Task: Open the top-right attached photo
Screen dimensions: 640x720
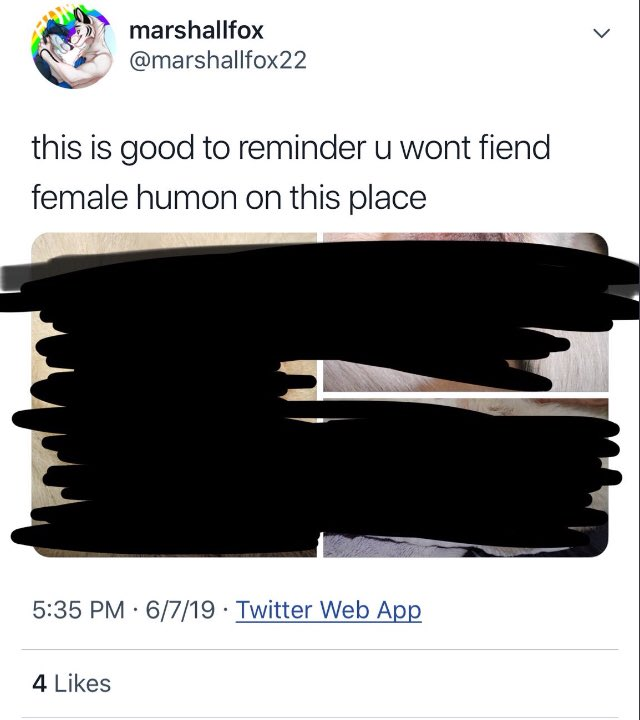Action: tap(466, 312)
